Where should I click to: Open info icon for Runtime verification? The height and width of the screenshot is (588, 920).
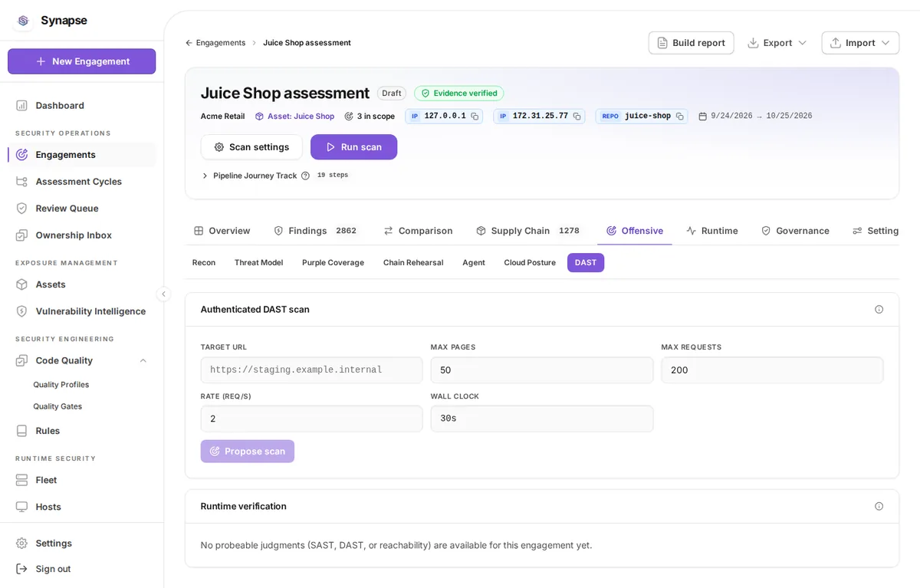point(879,506)
